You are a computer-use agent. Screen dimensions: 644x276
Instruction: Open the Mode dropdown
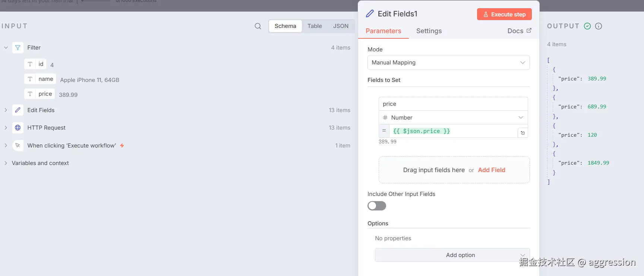click(x=448, y=63)
